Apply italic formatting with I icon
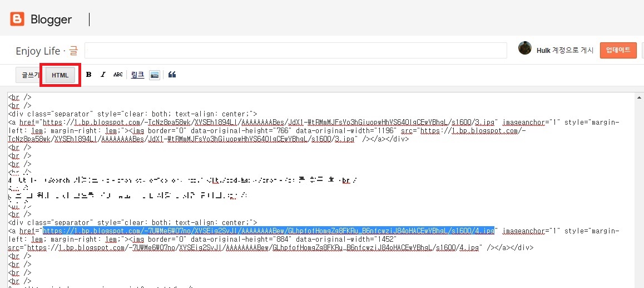This screenshot has width=644, height=288. 103,75
